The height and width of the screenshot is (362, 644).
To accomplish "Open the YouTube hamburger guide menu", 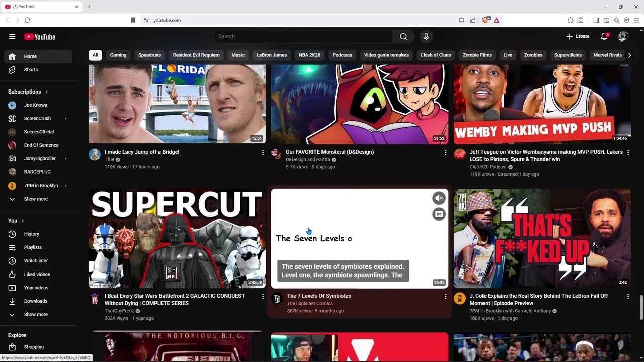I will tap(12, 36).
